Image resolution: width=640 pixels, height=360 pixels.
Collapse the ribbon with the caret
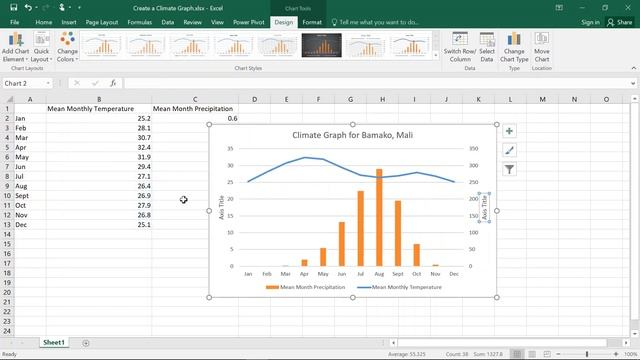633,68
